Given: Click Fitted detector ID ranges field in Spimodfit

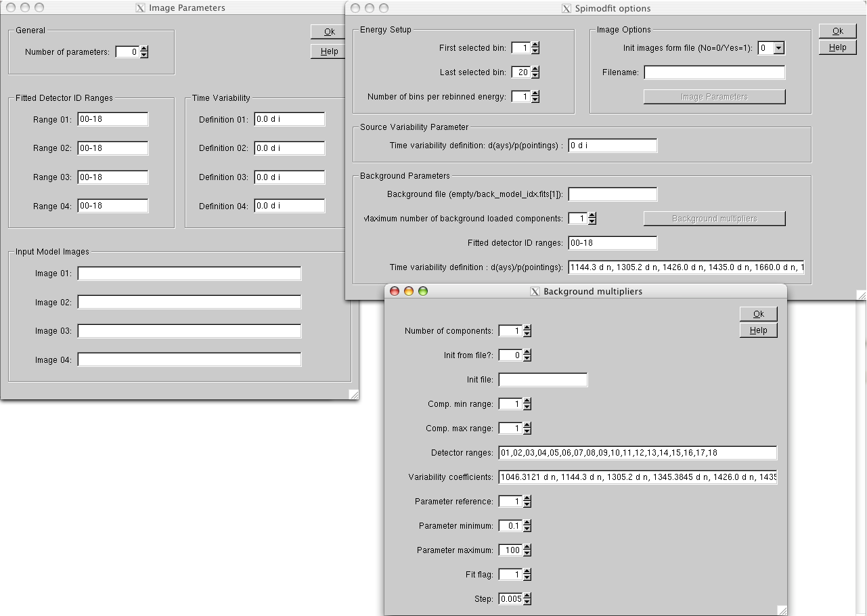Looking at the screenshot, I should (x=613, y=243).
